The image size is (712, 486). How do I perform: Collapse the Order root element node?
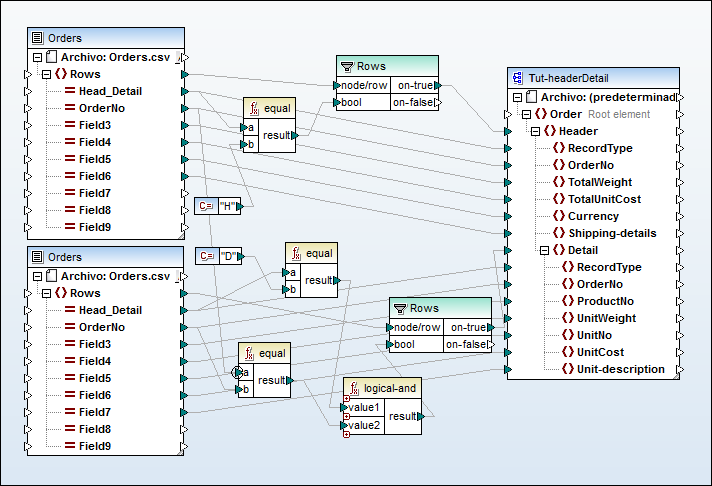[x=526, y=114]
